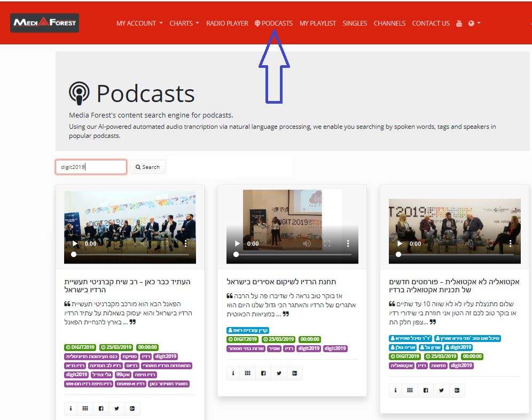Viewport: 532px width, 420px height.
Task: Click the Search button
Action: pyautogui.click(x=147, y=167)
